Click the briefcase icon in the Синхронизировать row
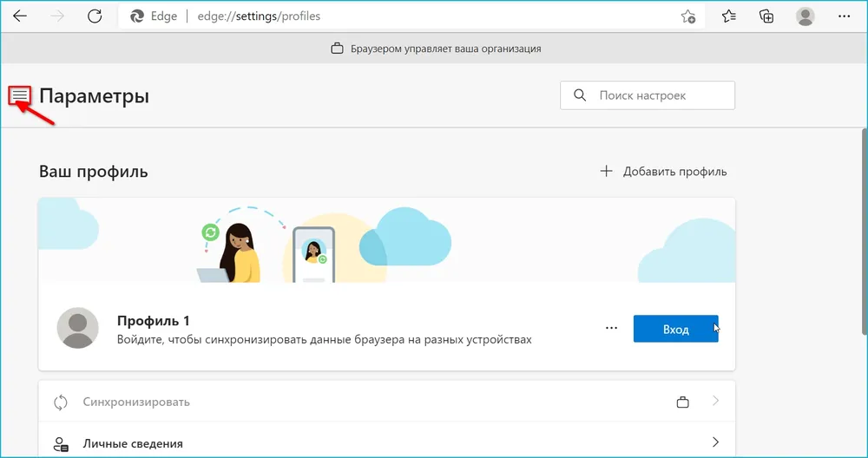 682,402
